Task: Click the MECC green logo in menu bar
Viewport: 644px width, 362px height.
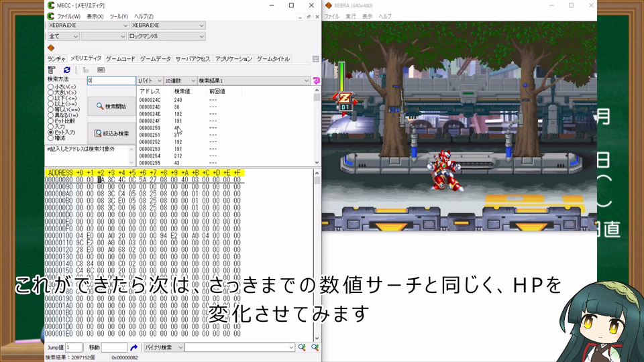Action: tap(50, 16)
